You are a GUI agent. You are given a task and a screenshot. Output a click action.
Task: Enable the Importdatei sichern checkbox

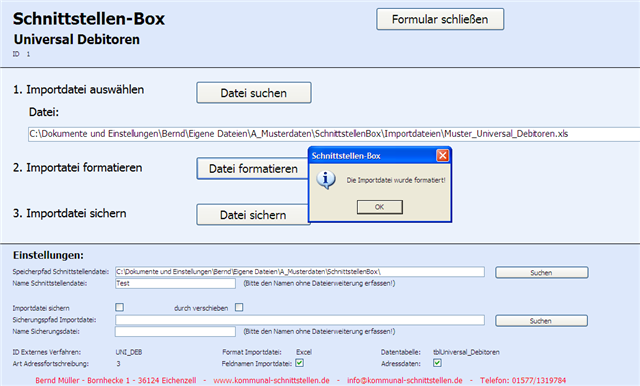120,307
